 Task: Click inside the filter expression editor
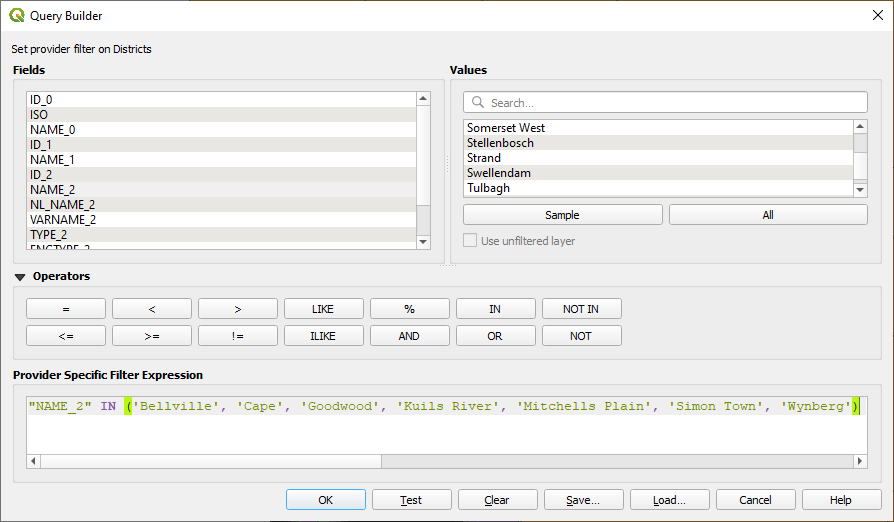[440, 432]
